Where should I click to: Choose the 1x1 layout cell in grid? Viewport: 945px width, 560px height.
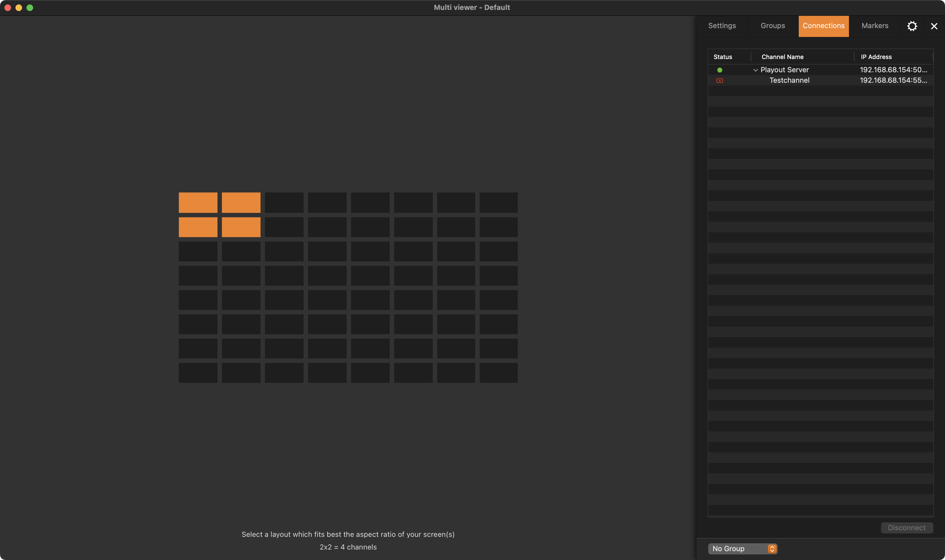tap(198, 203)
